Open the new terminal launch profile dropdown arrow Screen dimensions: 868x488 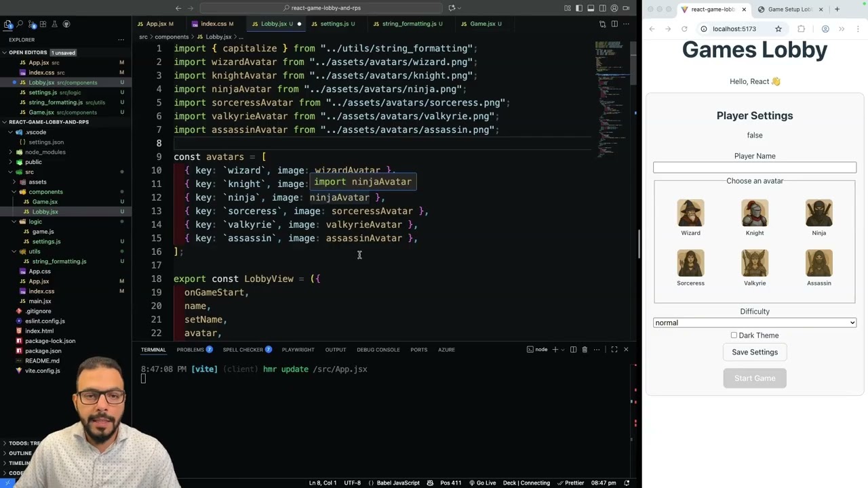563,350
